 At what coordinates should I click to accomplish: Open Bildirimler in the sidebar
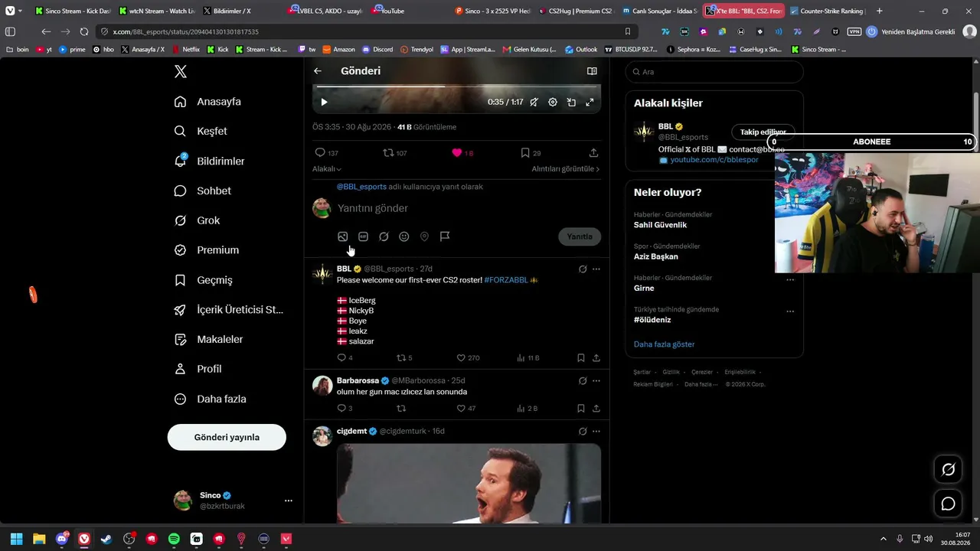209,161
